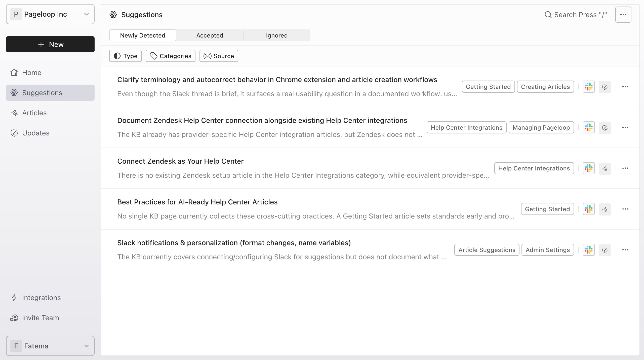Open Articles in the sidebar
The width and height of the screenshot is (644, 360).
[50, 113]
